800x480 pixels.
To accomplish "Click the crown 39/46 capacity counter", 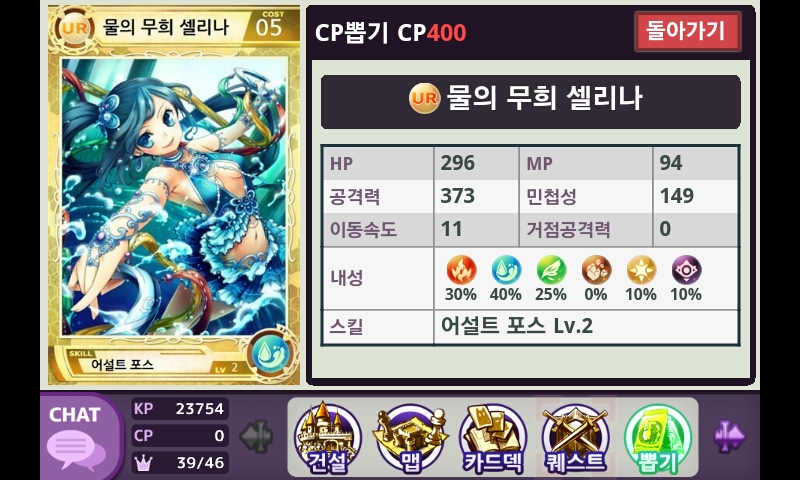I will point(180,463).
